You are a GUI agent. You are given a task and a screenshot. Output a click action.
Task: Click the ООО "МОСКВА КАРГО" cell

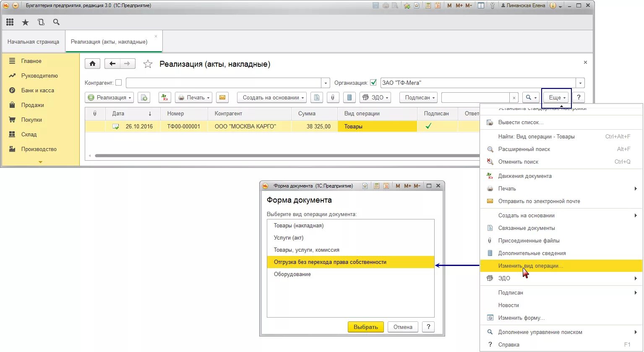click(250, 126)
